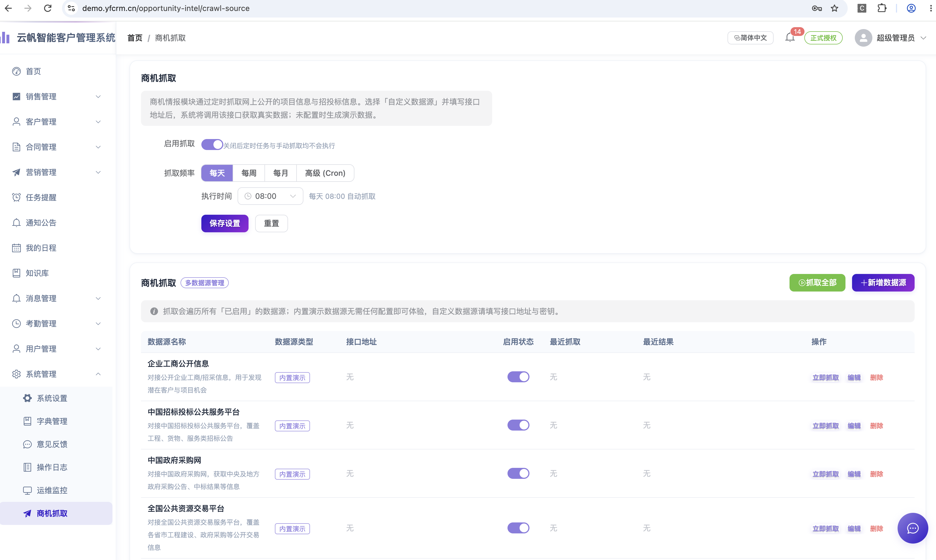This screenshot has height=560, width=936.
Task: Click the browser reload icon
Action: coord(47,8)
